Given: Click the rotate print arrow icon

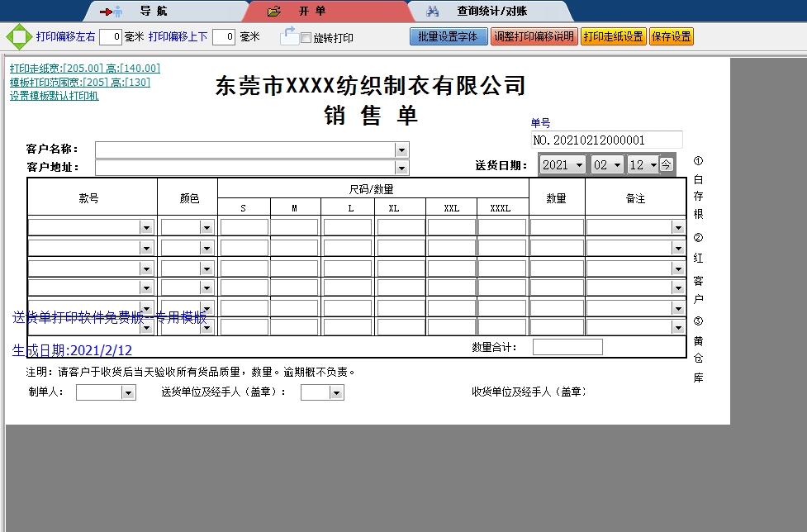Looking at the screenshot, I should coord(289,36).
